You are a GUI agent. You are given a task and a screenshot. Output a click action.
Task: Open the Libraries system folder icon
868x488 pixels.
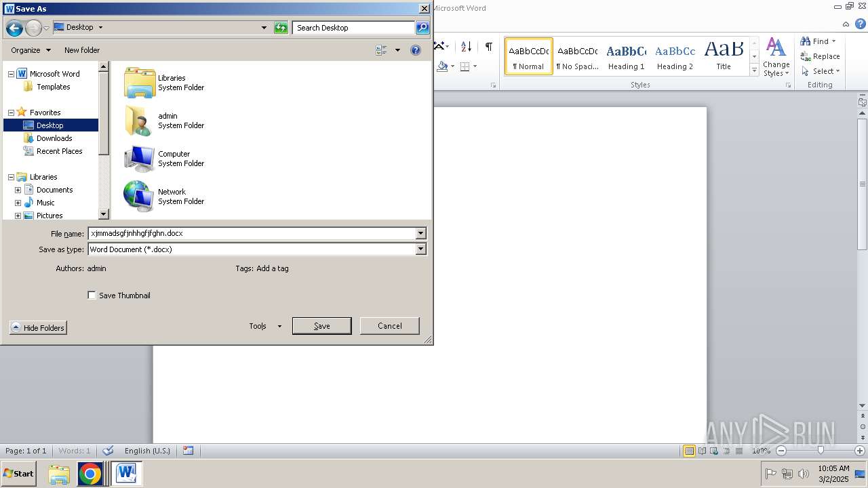(x=140, y=83)
